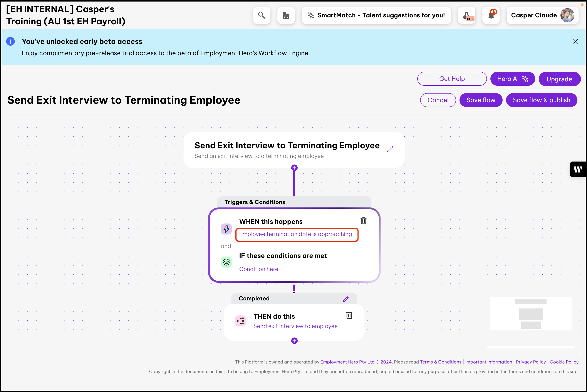Delete the THEN action via trash icon
587x392 pixels.
349,315
